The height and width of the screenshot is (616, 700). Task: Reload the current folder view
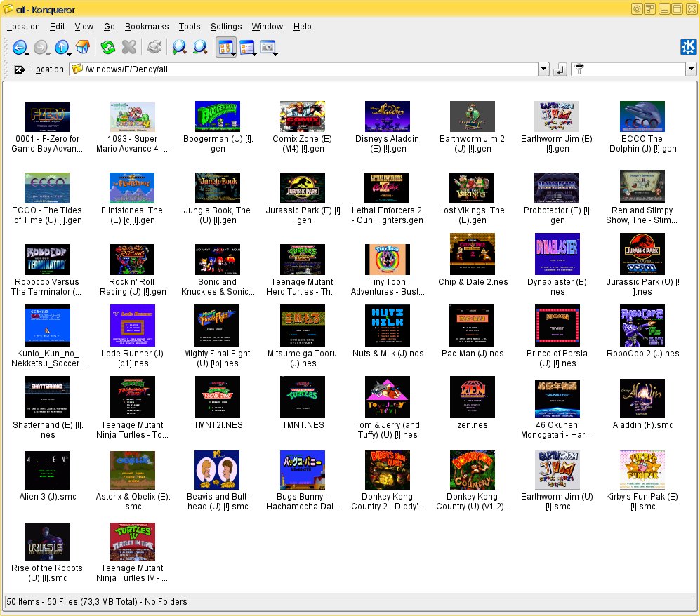click(108, 47)
